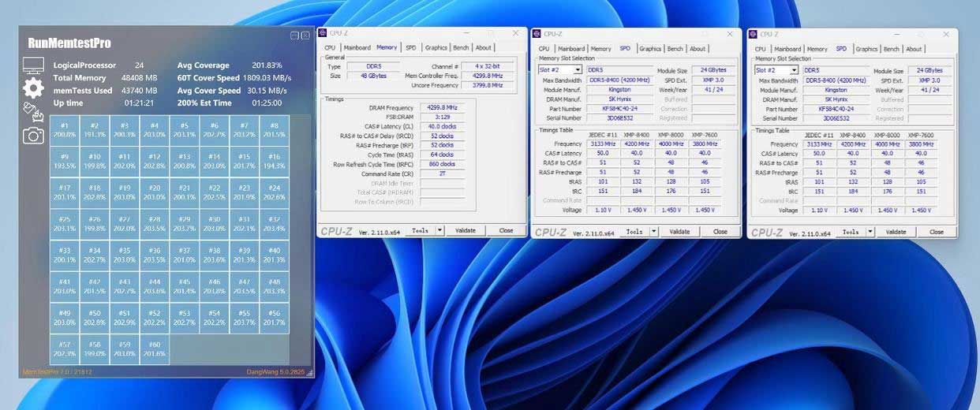Click the CPU-Z app icon in Memory window titlebar
This screenshot has height=410, width=980.
(323, 33)
